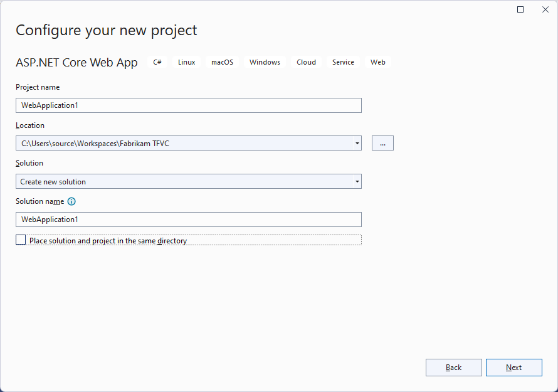Image resolution: width=558 pixels, height=392 pixels.
Task: Click the Project name input field
Action: [188, 105]
